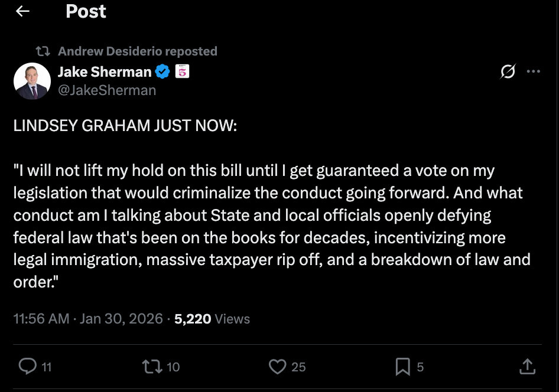Click 'Andrew Desiderio reposted' label
559x392 pixels.
(138, 51)
